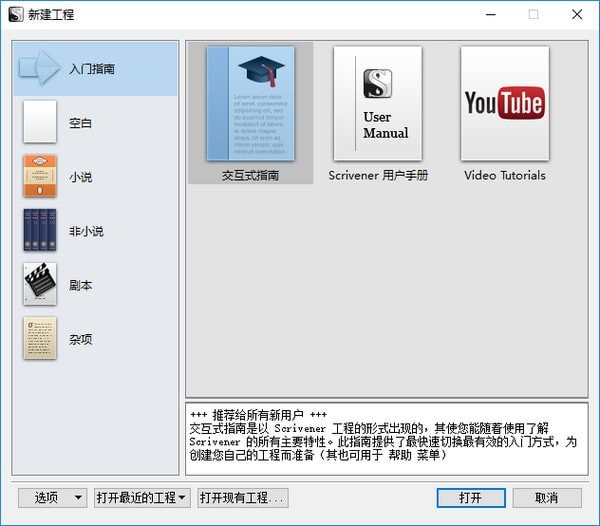Select the 杂项 paper note icon
This screenshot has width=600, height=526.
point(40,339)
